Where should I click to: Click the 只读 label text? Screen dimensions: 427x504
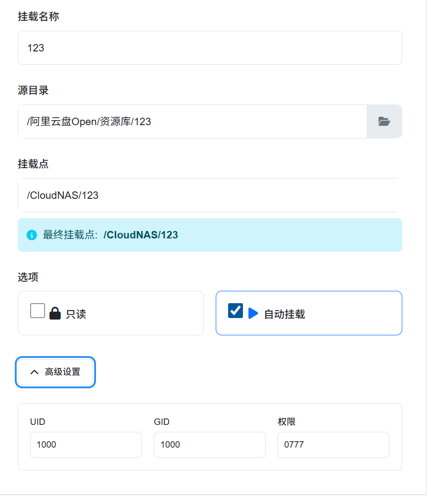coord(76,314)
